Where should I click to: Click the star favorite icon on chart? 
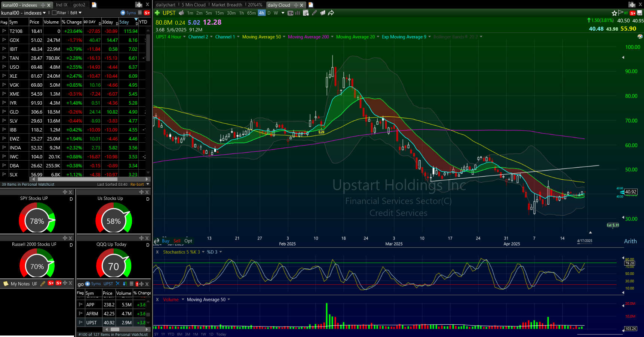(614, 13)
